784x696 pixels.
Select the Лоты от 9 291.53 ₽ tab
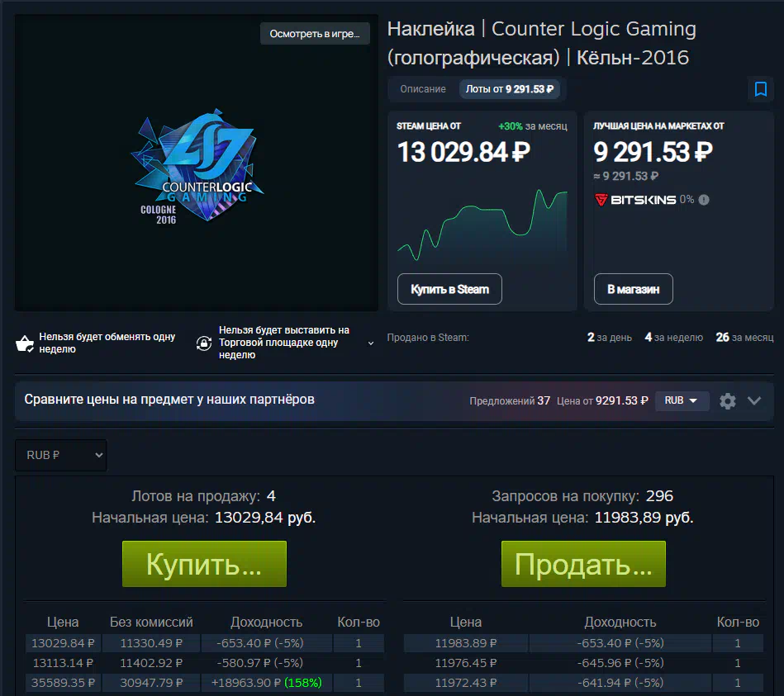click(x=510, y=89)
